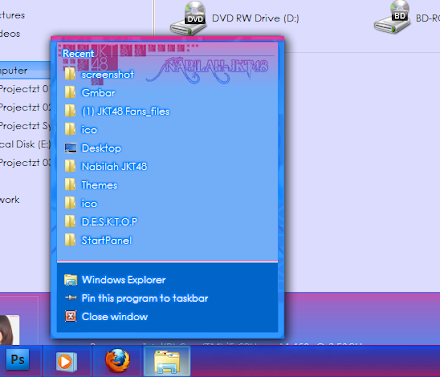440x377 pixels.
Task: Open the Themes recent folder
Action: coord(167,185)
